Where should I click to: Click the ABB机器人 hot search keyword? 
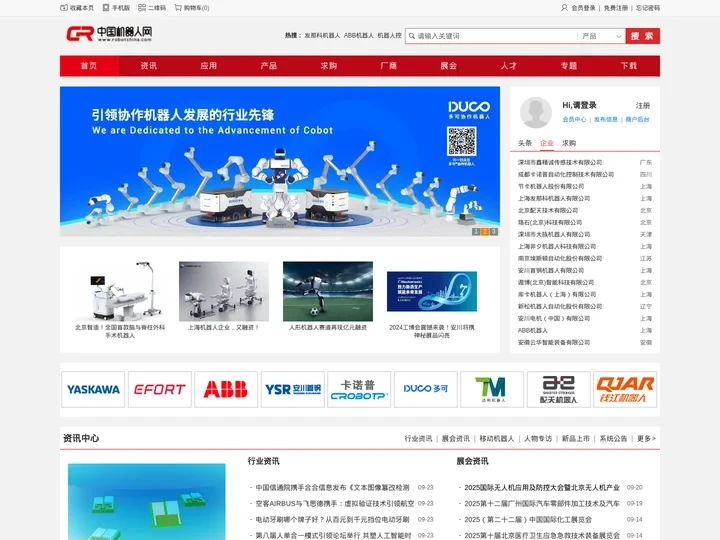pyautogui.click(x=359, y=35)
